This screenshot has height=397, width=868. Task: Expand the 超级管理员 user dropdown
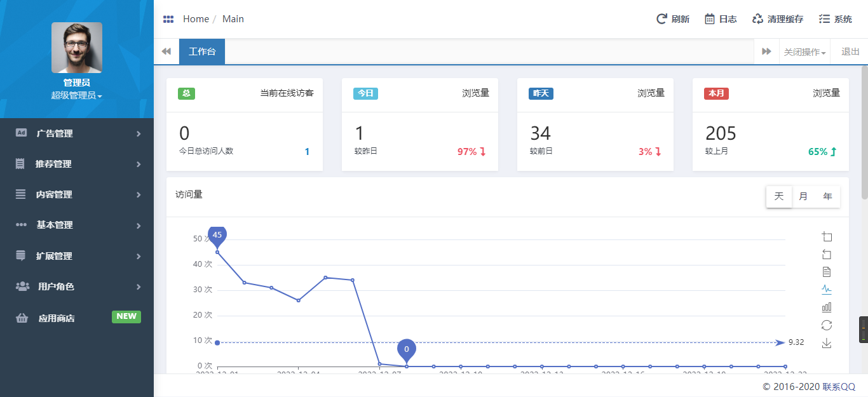click(x=76, y=95)
